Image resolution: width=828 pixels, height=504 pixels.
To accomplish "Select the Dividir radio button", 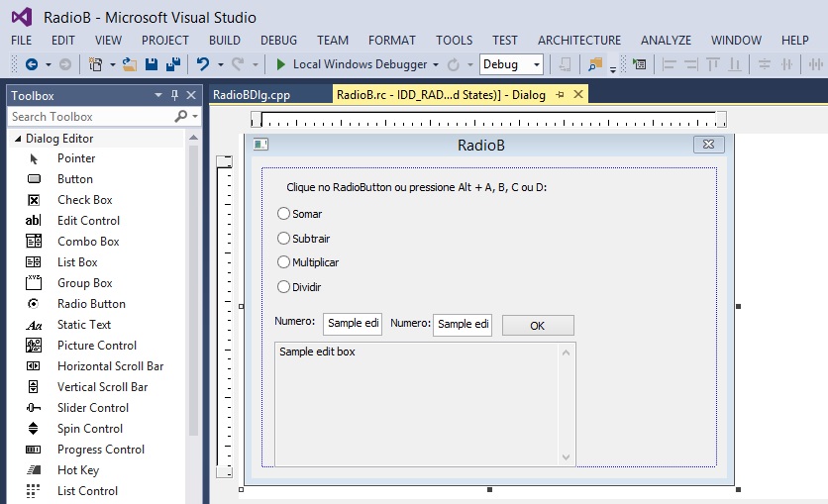I will pos(283,287).
